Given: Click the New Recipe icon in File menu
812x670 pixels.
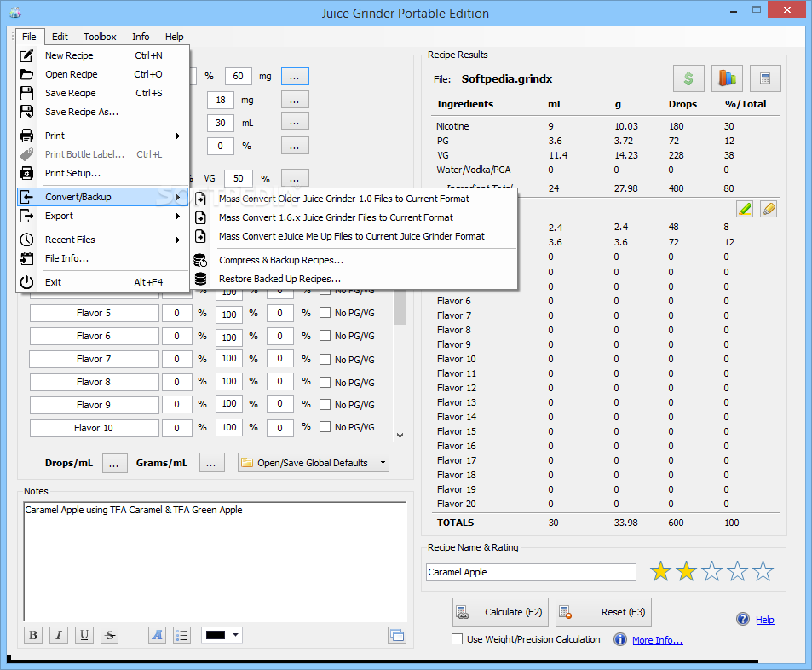Looking at the screenshot, I should pyautogui.click(x=26, y=55).
